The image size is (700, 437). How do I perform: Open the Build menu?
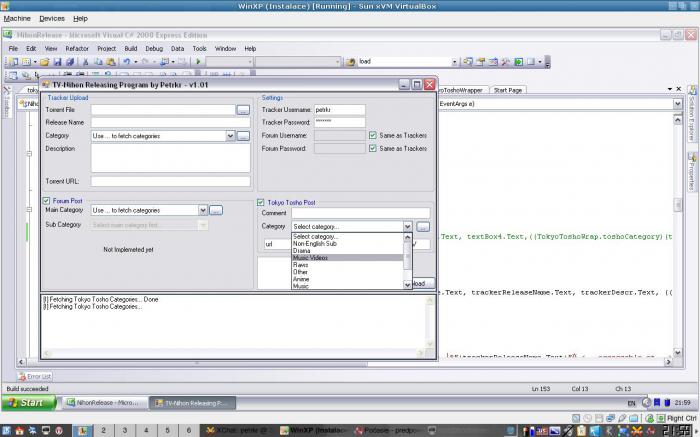click(130, 48)
